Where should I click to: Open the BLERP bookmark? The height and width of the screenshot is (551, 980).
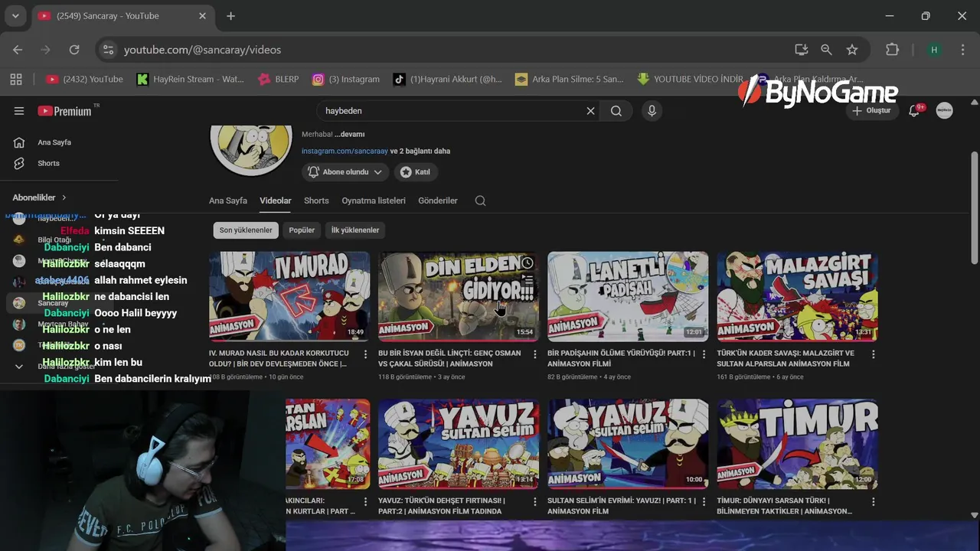tap(279, 79)
